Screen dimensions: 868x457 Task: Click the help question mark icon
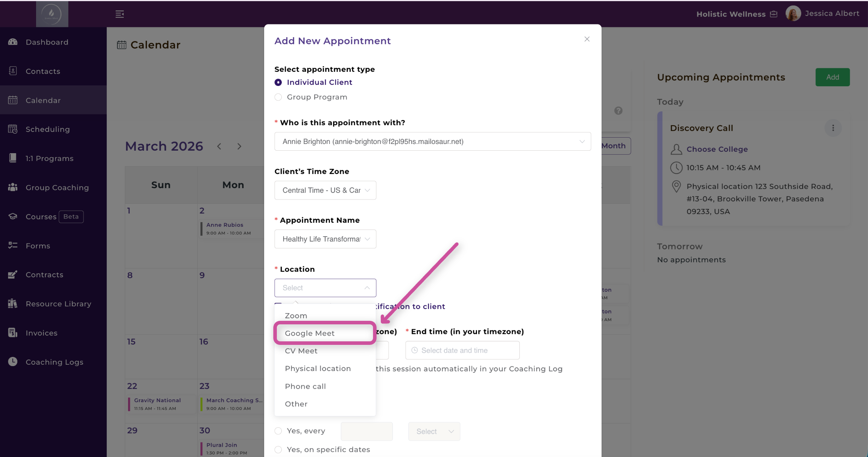[x=618, y=111]
